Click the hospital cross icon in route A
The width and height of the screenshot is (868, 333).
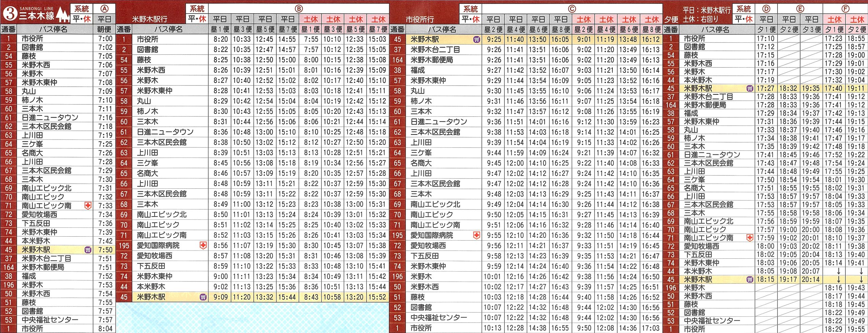click(88, 206)
